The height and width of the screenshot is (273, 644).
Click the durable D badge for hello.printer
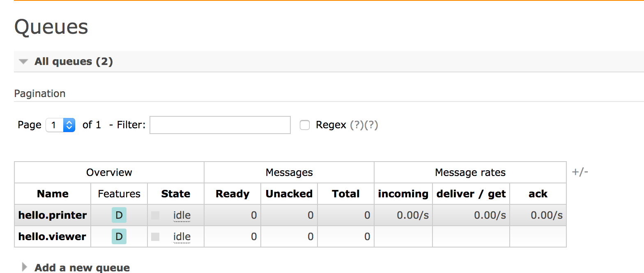pyautogui.click(x=119, y=215)
